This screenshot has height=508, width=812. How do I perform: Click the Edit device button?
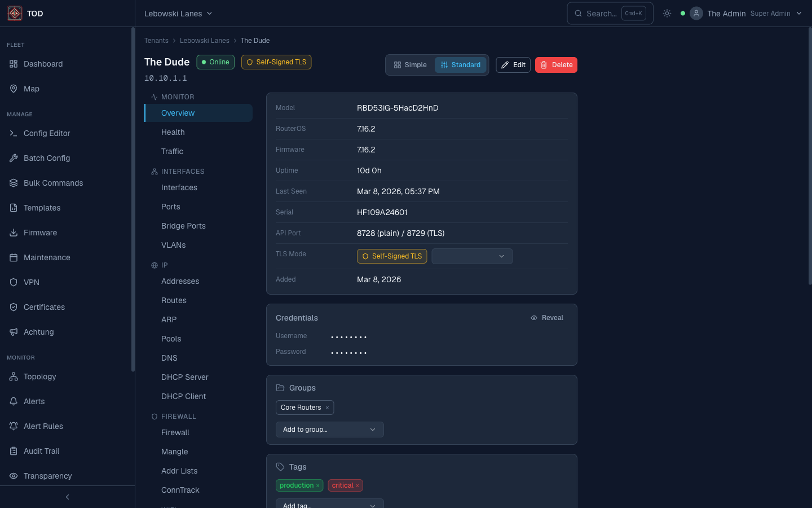513,65
